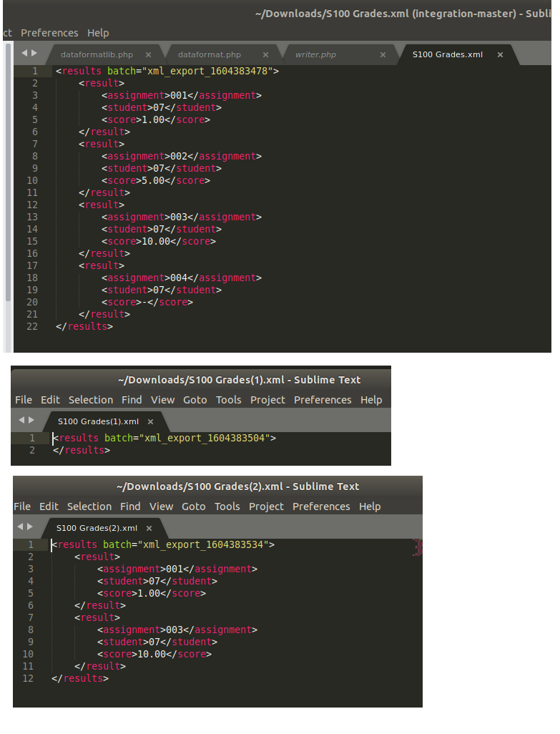Click next tab arrow in Grades(1) window

(31, 420)
